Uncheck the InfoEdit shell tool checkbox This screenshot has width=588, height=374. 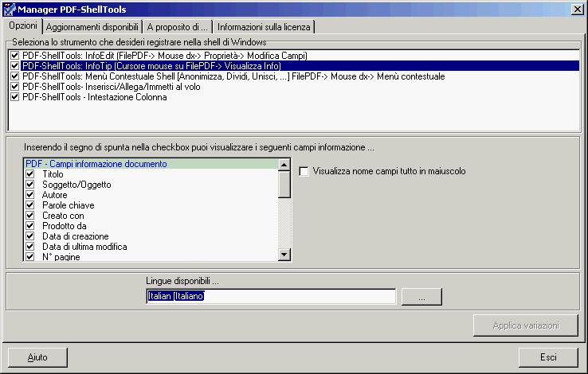point(14,56)
